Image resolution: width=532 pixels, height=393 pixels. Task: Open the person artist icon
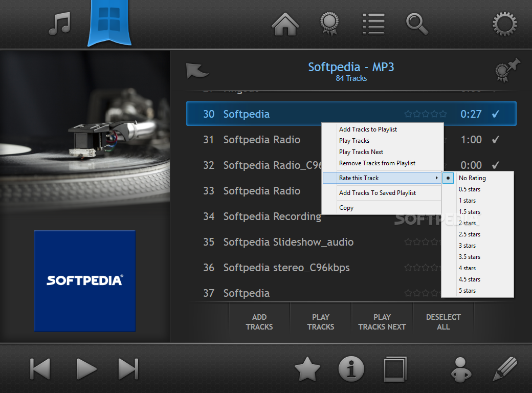(x=461, y=369)
